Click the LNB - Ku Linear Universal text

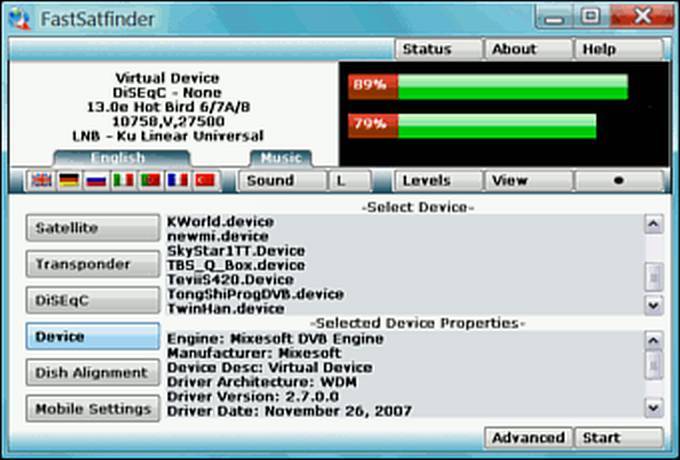[168, 136]
